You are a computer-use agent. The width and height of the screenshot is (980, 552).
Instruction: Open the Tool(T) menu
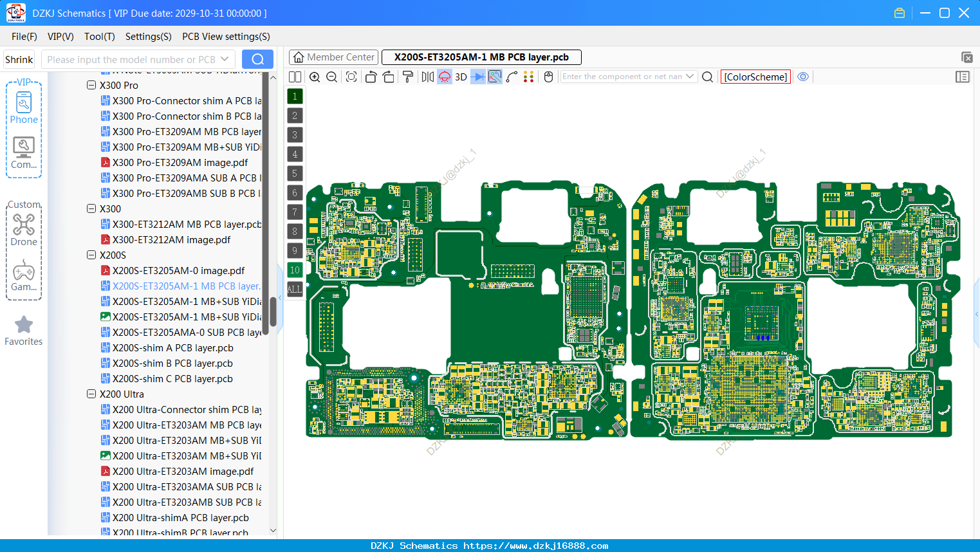pyautogui.click(x=100, y=37)
